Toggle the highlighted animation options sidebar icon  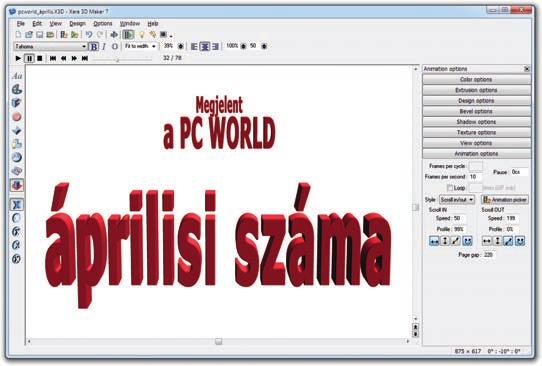click(17, 185)
